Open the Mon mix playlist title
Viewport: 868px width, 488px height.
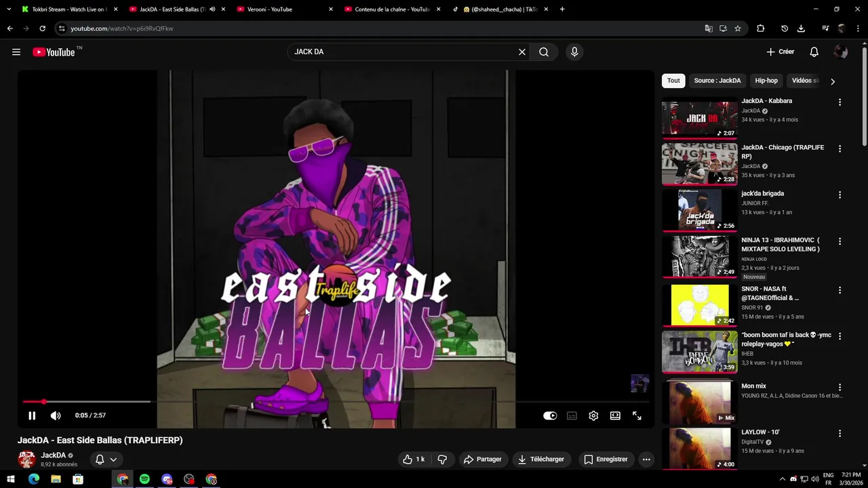tap(753, 386)
